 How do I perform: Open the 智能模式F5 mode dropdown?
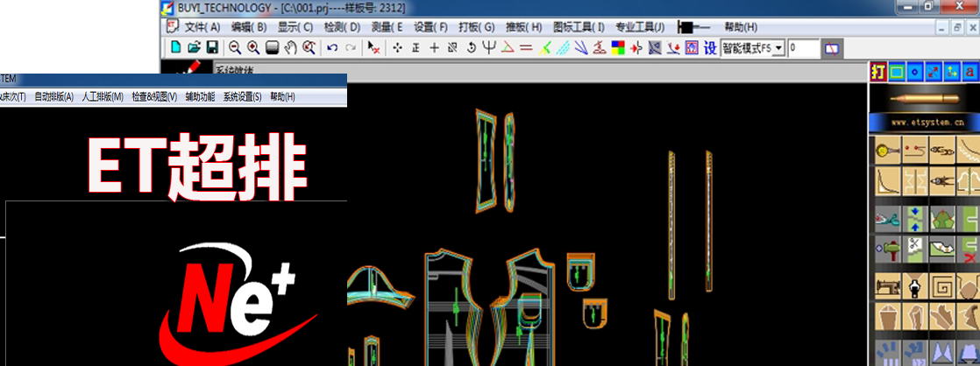(x=778, y=48)
